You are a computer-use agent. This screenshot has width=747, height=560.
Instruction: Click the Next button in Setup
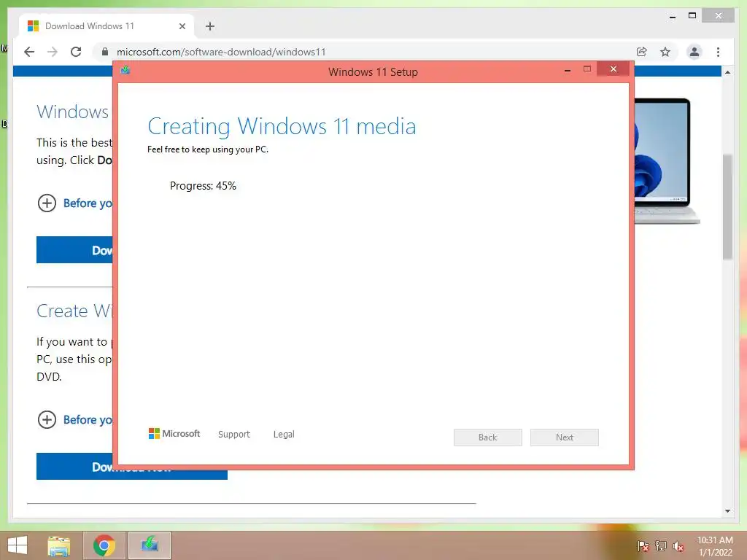(565, 437)
